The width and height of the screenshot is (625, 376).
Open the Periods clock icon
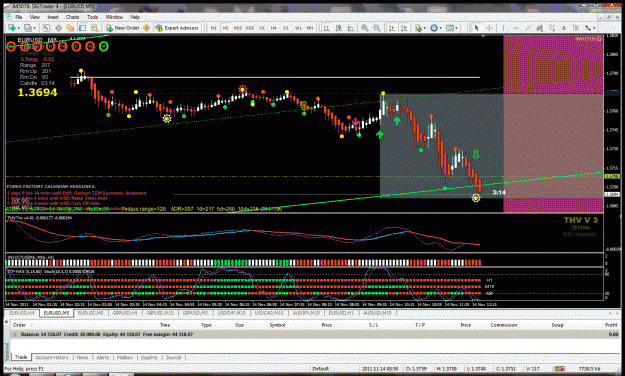click(434, 28)
